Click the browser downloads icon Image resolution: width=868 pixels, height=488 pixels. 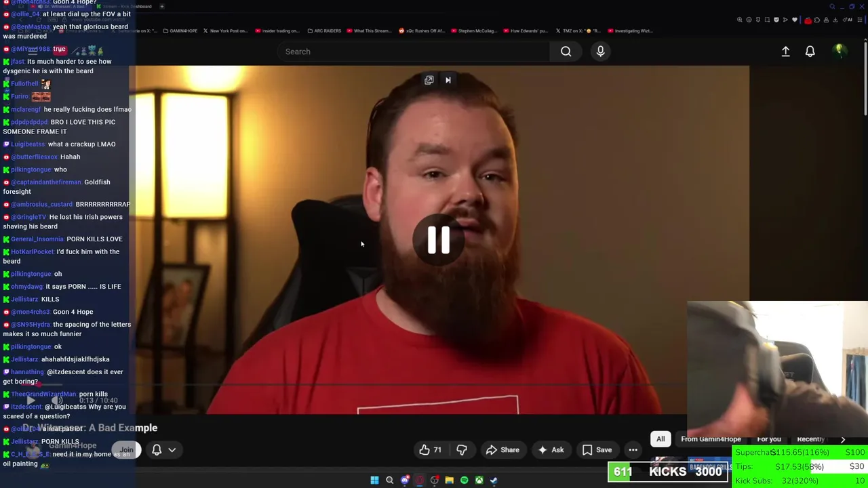(x=835, y=20)
